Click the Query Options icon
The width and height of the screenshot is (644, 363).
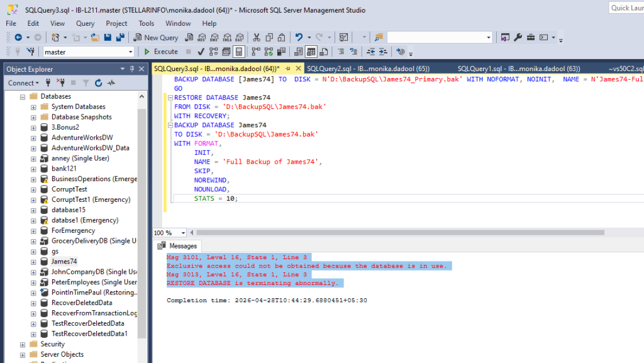(x=226, y=52)
